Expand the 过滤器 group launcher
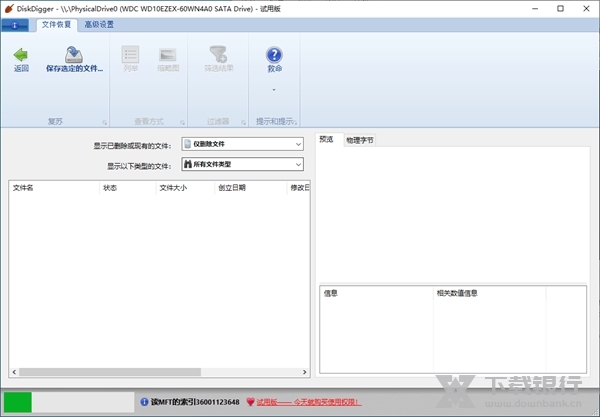The height and width of the screenshot is (417, 600). pyautogui.click(x=243, y=122)
